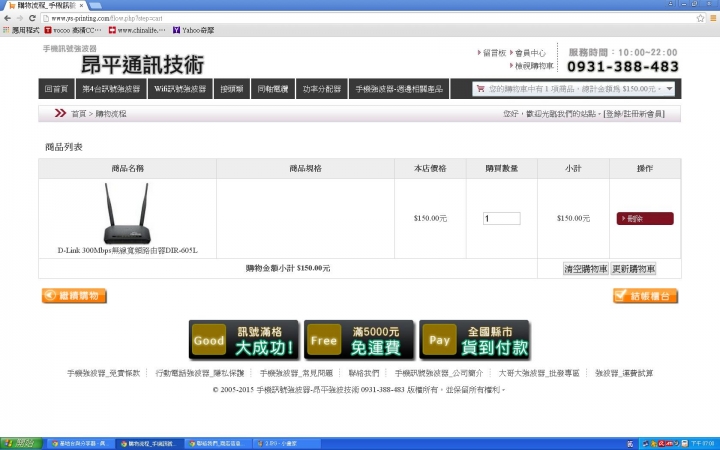Open the 行動電話強波器_隱私保護 footer link
Image resolution: width=720 pixels, height=450 pixels.
pos(200,373)
